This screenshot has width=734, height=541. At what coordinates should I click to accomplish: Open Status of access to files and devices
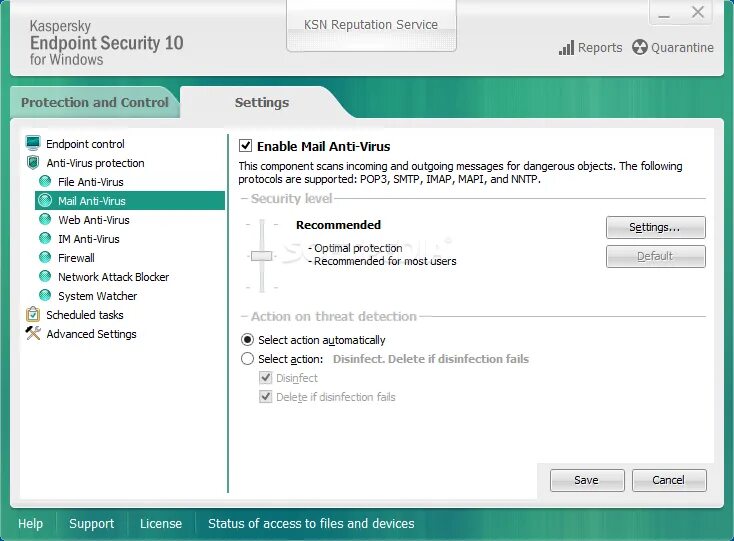pos(311,523)
